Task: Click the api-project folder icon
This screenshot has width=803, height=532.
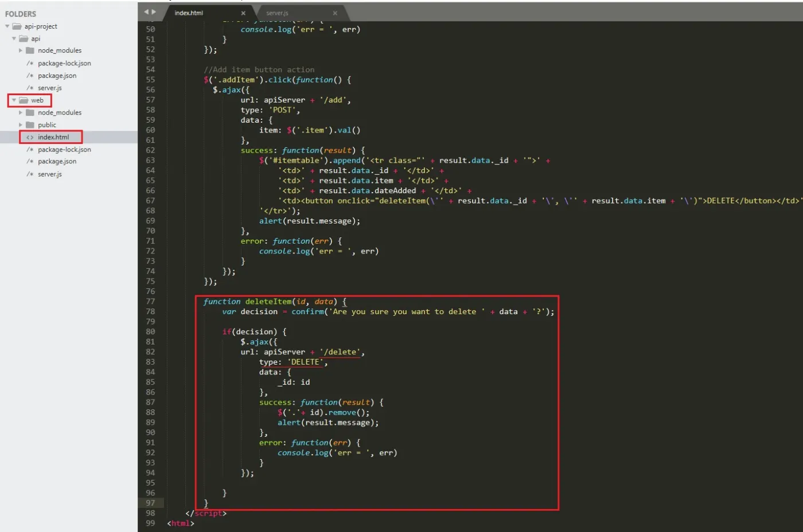Action: point(17,26)
